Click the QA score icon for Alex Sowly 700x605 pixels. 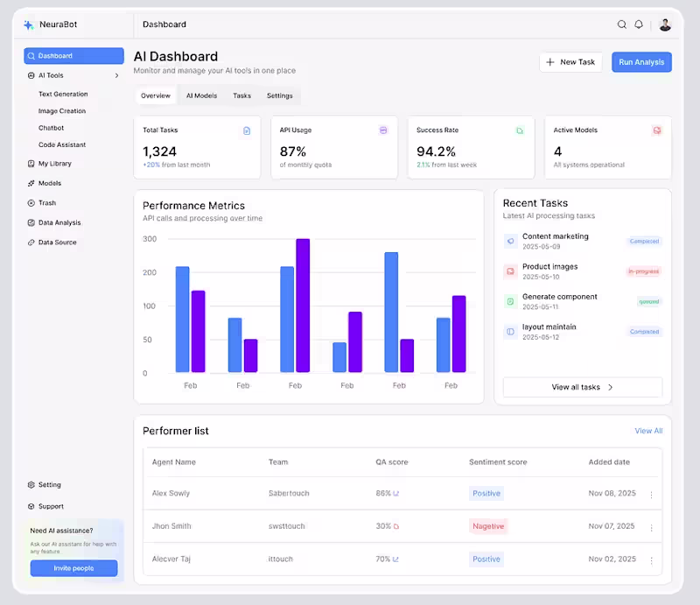[x=396, y=494]
